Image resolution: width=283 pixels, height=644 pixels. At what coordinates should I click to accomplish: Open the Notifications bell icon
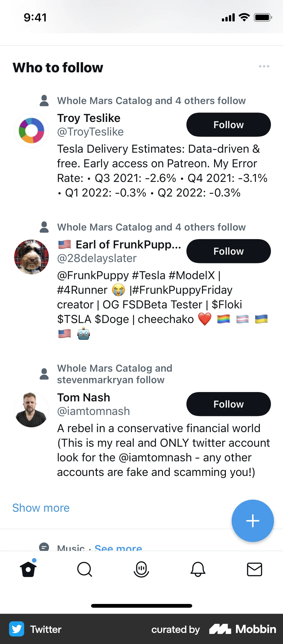198,569
